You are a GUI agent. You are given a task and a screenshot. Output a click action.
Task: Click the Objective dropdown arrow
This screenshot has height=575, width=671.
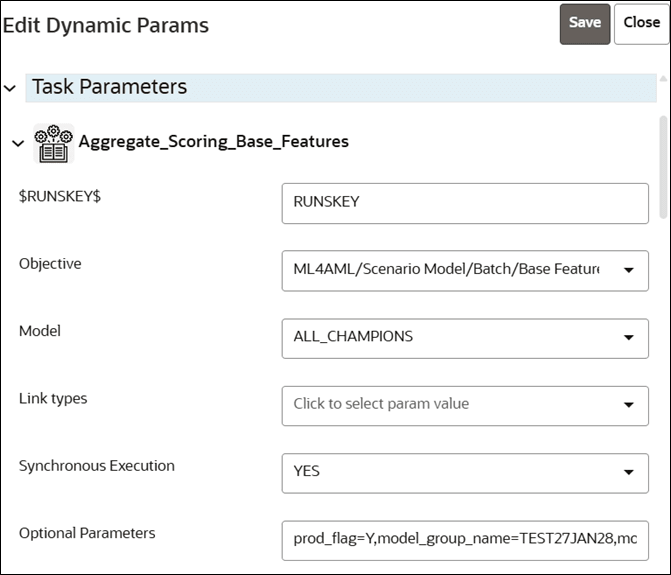(628, 270)
